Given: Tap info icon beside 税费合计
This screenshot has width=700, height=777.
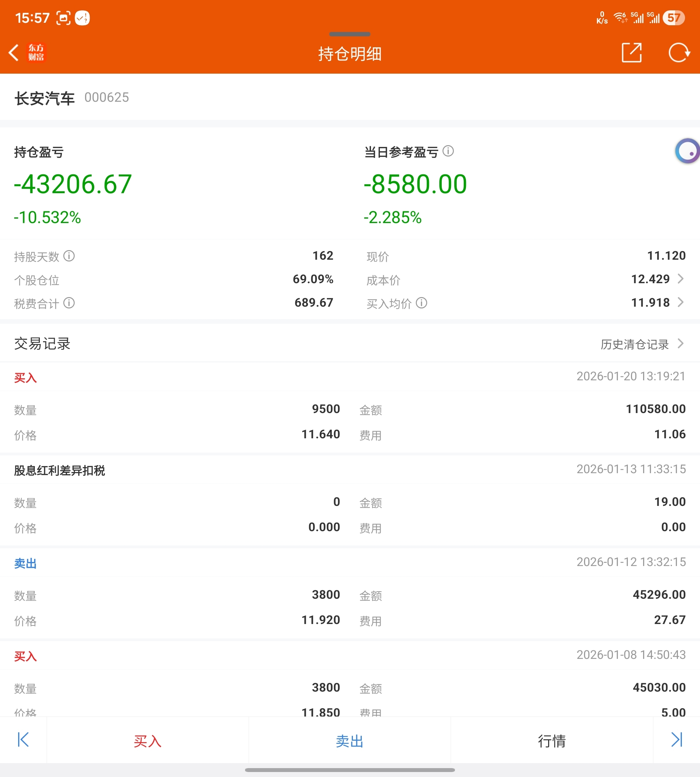Looking at the screenshot, I should (69, 303).
